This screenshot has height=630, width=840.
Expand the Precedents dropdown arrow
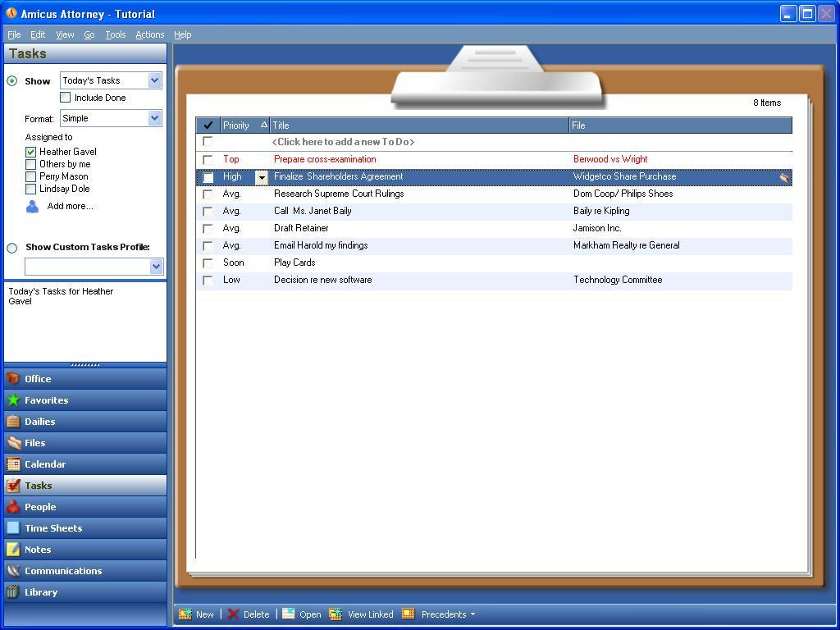pyautogui.click(x=472, y=614)
